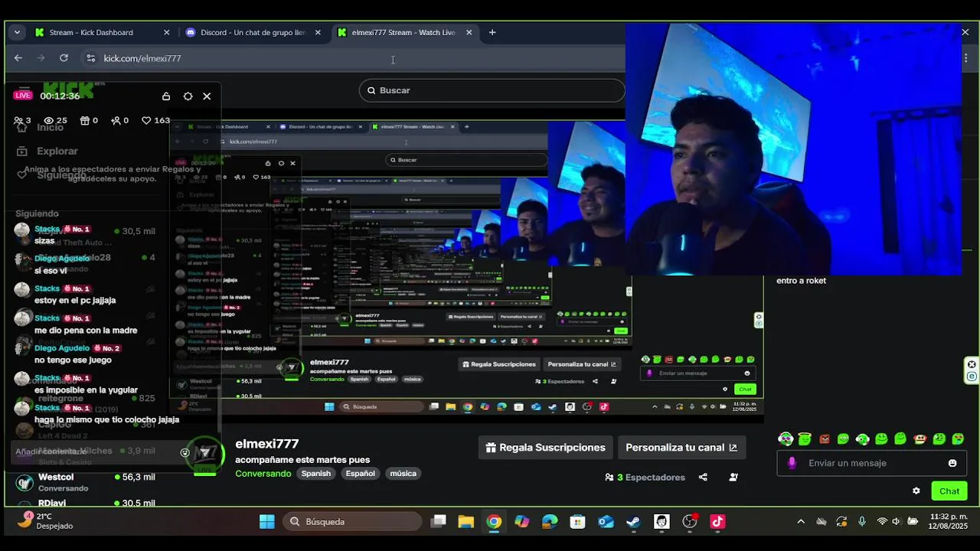Click the 3 Espectadores viewer count
The width and height of the screenshot is (980, 551).
click(645, 478)
